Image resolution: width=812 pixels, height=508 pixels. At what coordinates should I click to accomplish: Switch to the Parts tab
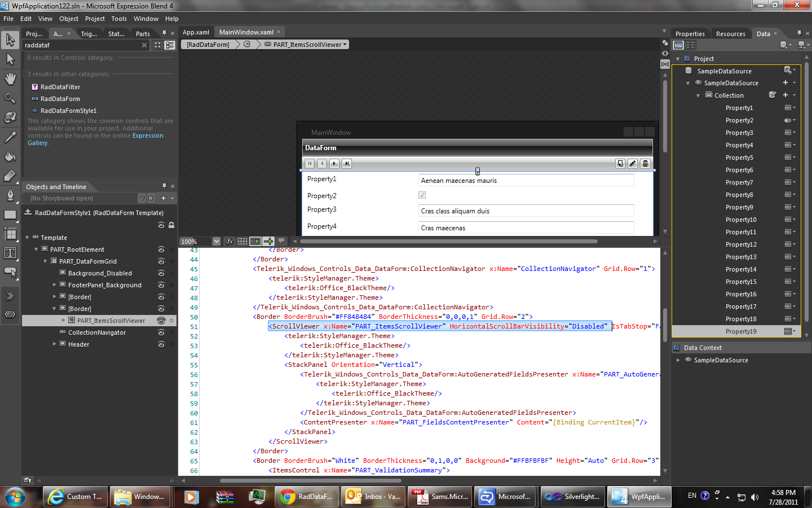[143, 34]
